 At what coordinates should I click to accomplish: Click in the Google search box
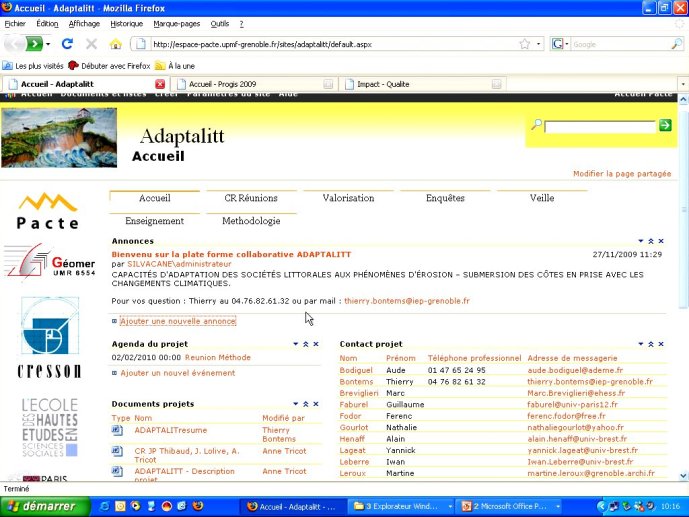click(x=620, y=44)
